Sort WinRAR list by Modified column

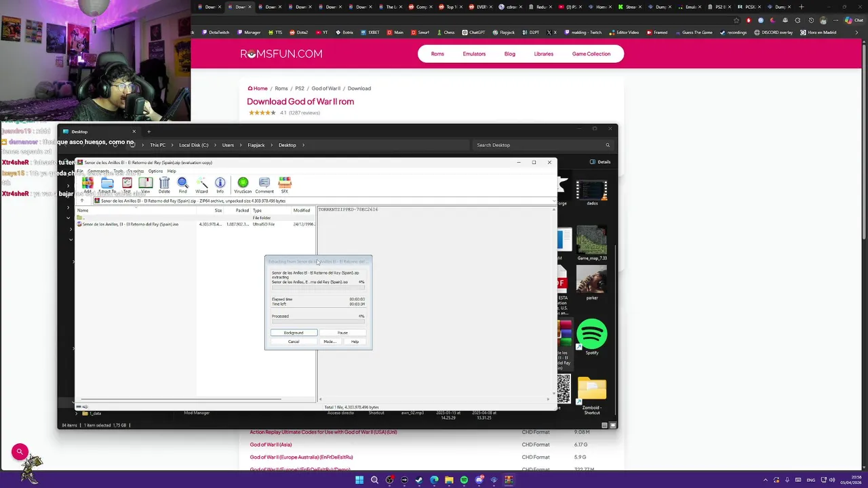point(302,210)
